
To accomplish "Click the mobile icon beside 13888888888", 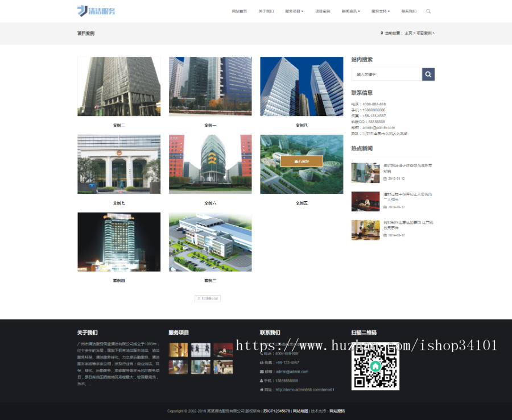I will pyautogui.click(x=261, y=380).
